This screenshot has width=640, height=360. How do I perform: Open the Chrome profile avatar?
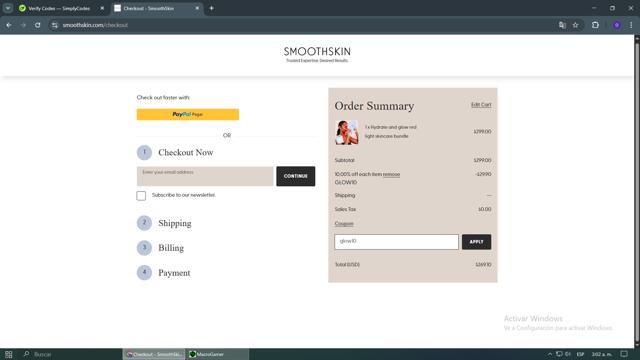[617, 25]
